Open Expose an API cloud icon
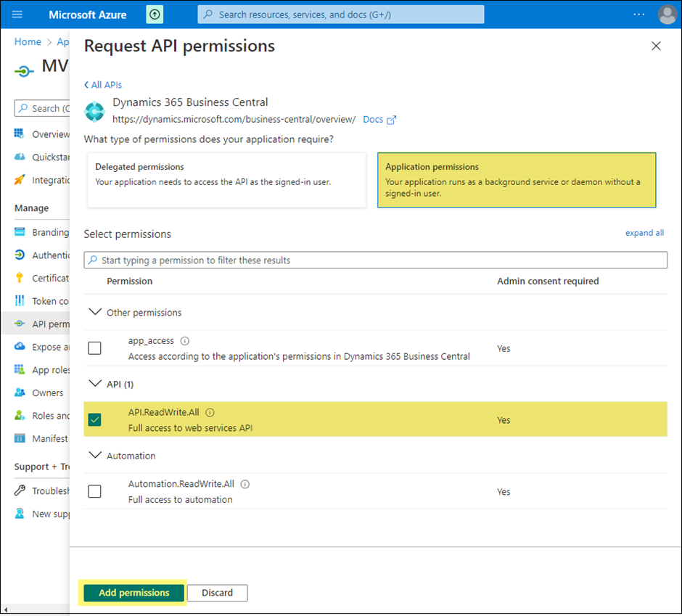 pyautogui.click(x=20, y=346)
